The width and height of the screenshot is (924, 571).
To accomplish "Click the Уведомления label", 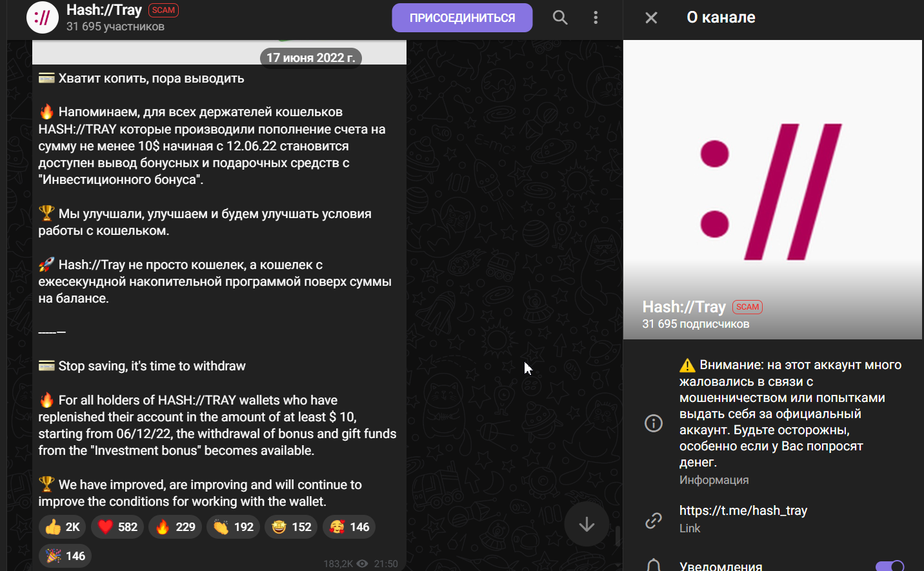I will (x=721, y=566).
